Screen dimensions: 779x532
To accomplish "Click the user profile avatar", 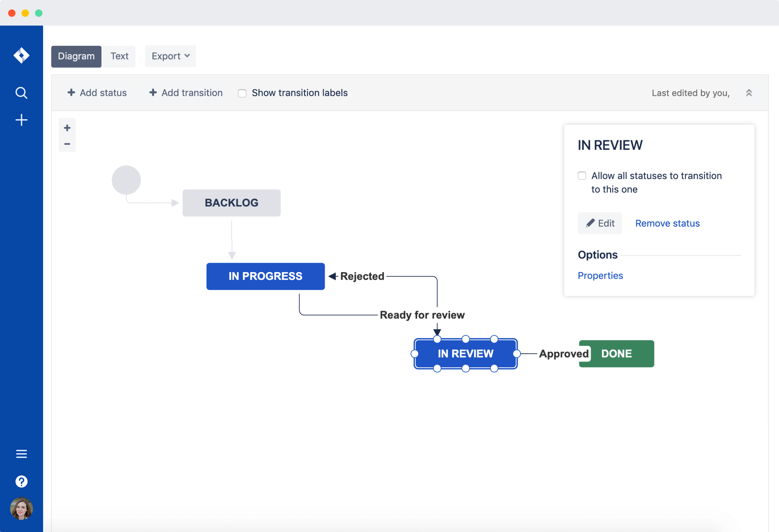I will (x=21, y=508).
